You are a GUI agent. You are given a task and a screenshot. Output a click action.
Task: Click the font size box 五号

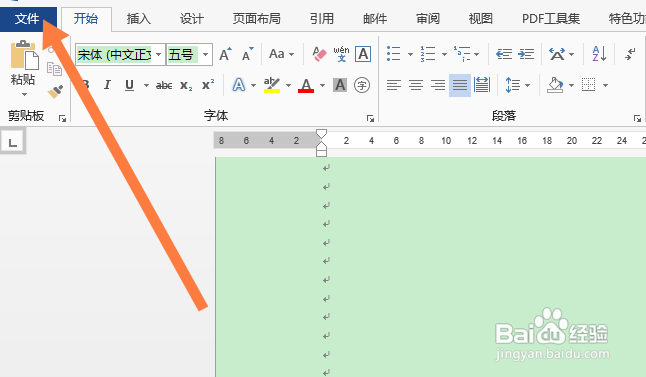[x=183, y=54]
